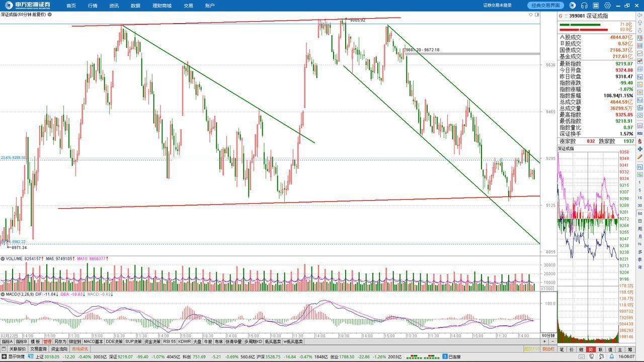The height and width of the screenshot is (362, 644).
Task: Open the 三 list icon beside 399001
Action: click(x=566, y=16)
